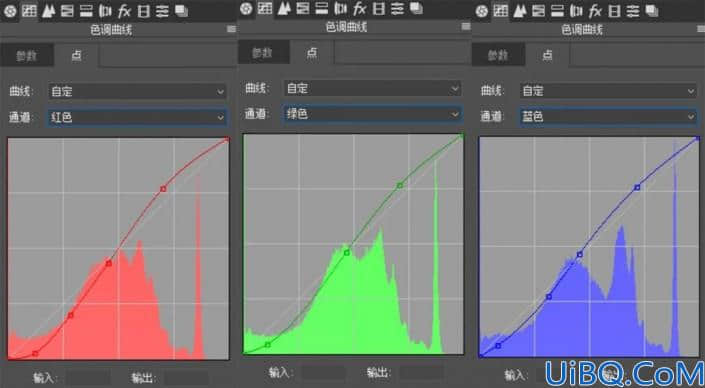Open fx Effects icon in red channel panel
The image size is (705, 388).
(x=124, y=11)
